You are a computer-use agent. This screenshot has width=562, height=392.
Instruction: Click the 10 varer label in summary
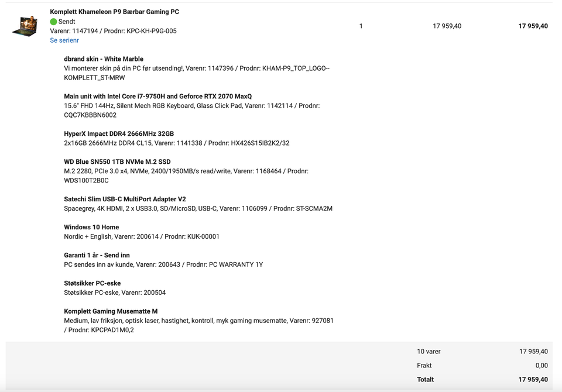[429, 352]
